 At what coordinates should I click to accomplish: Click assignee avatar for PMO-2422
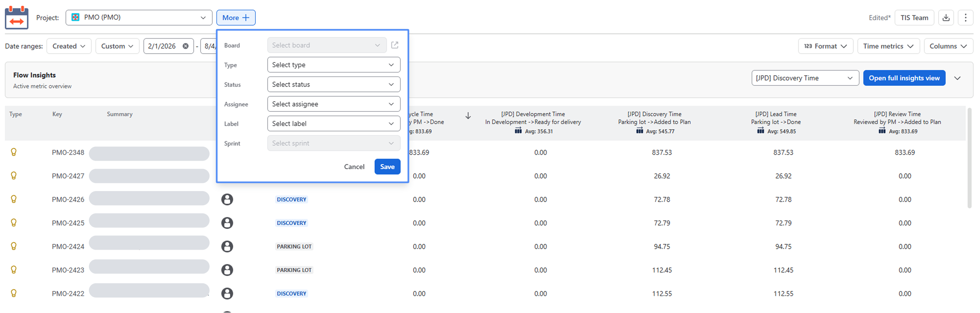point(227,293)
